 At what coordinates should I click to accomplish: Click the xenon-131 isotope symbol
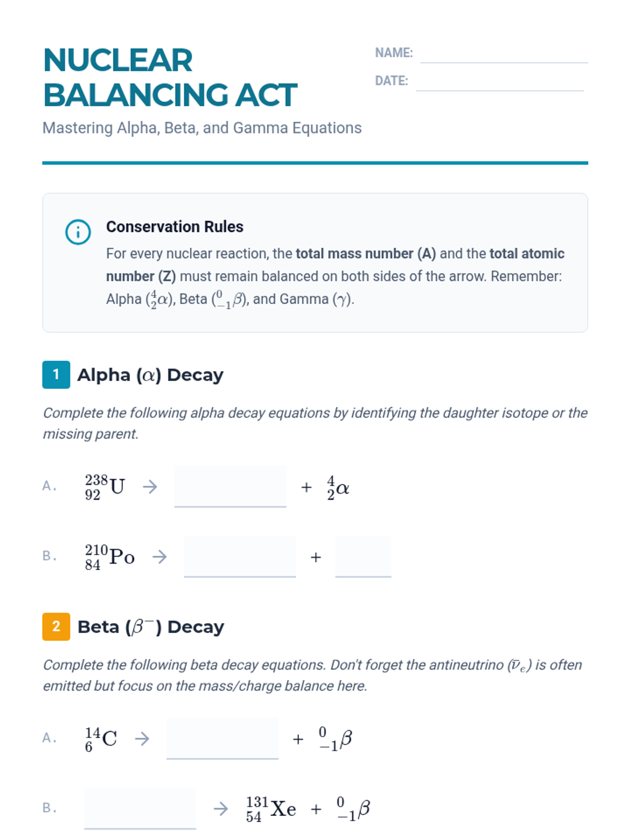pos(271,809)
